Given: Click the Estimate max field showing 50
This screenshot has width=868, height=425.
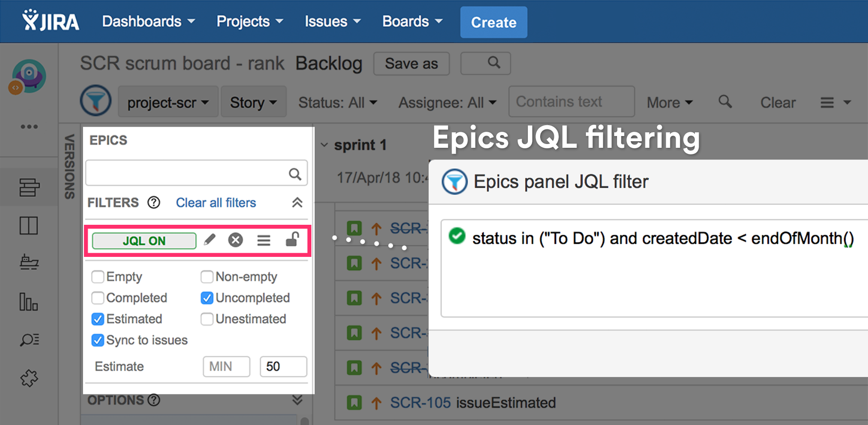Looking at the screenshot, I should 284,366.
